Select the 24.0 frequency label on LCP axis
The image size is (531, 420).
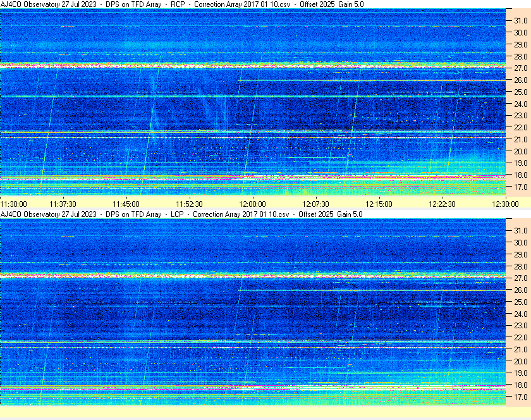(521, 314)
